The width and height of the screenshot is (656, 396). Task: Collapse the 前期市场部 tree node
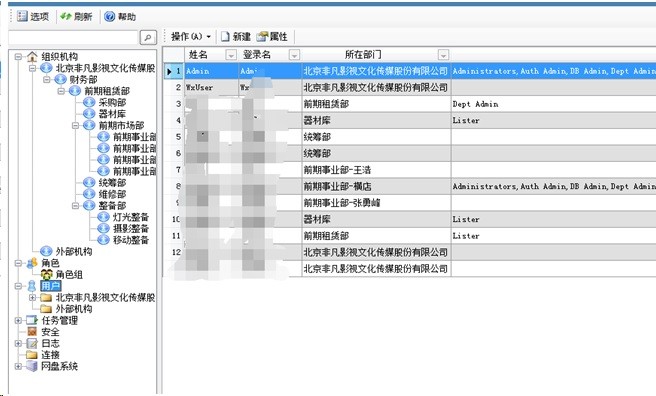75,125
